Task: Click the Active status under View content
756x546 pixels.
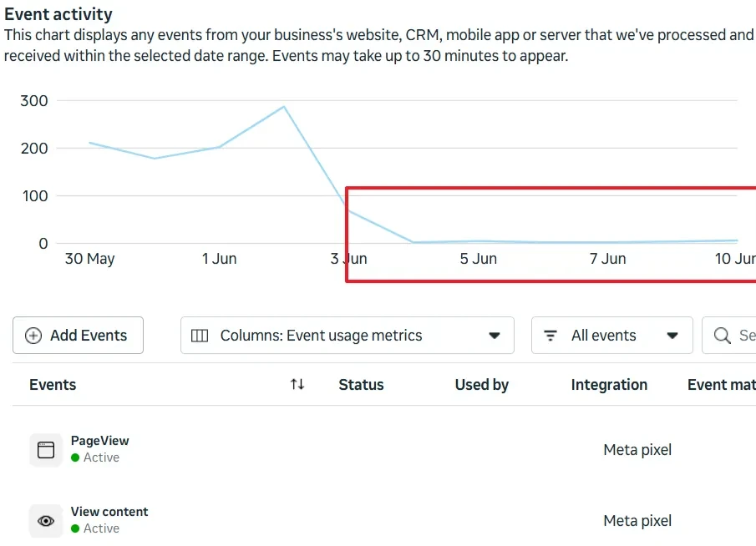Action: coord(95,528)
